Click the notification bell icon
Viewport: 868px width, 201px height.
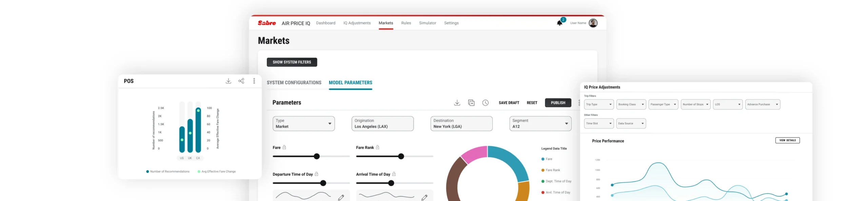click(x=559, y=23)
